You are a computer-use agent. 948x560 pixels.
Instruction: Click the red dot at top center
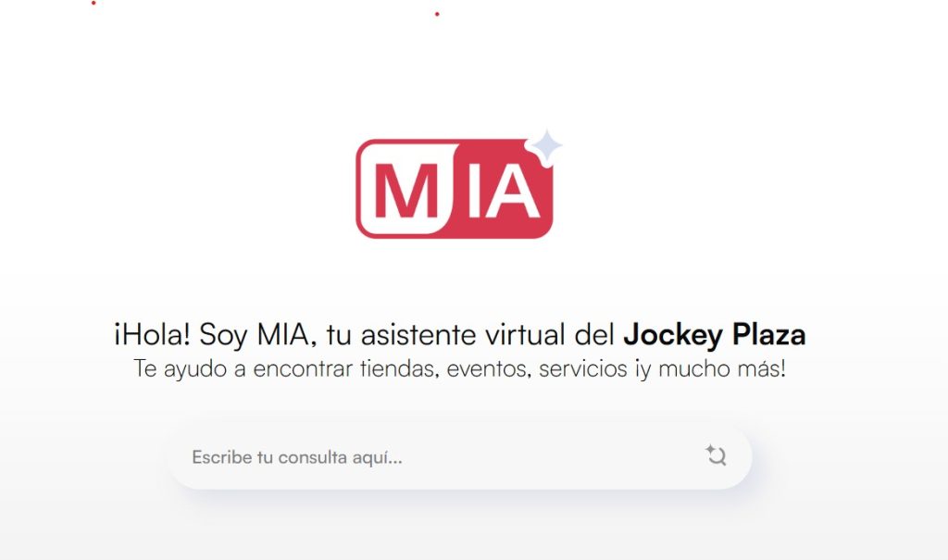click(437, 14)
